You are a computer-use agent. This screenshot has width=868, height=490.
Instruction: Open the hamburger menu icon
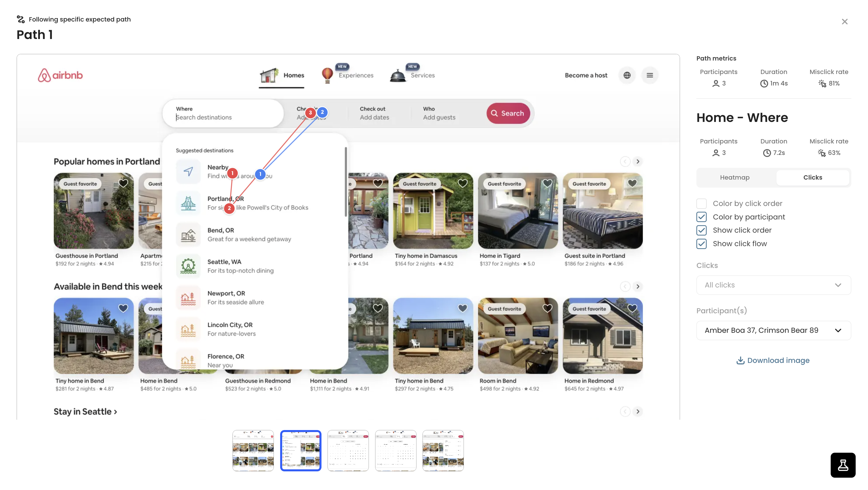650,75
